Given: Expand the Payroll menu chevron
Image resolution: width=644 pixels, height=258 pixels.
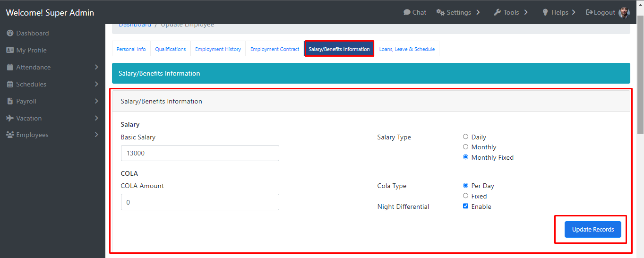Looking at the screenshot, I should tap(96, 101).
